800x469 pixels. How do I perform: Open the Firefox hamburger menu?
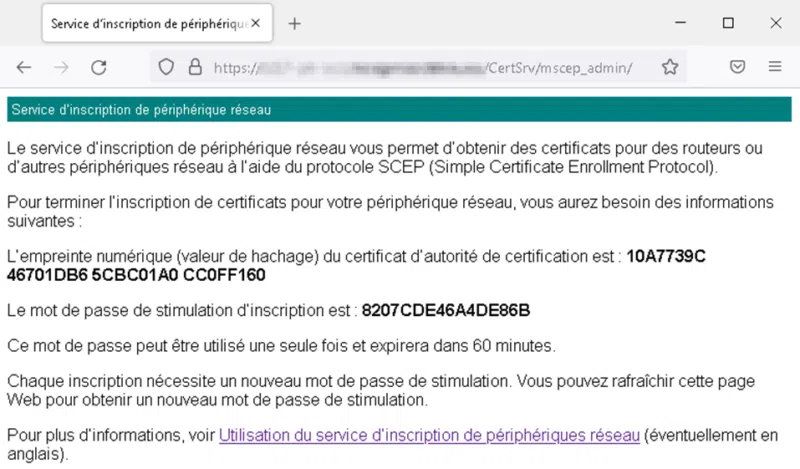[x=775, y=66]
